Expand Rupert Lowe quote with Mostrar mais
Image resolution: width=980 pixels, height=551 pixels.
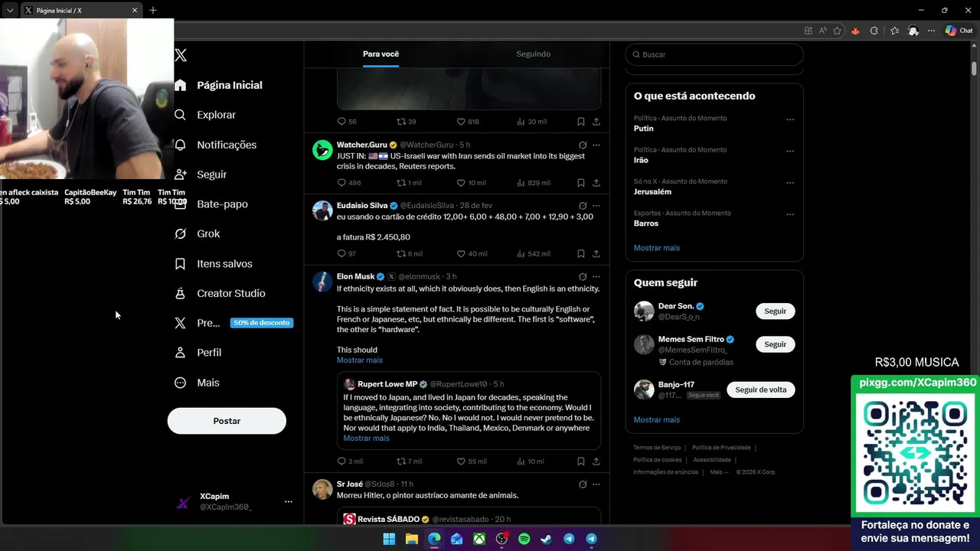click(x=366, y=439)
